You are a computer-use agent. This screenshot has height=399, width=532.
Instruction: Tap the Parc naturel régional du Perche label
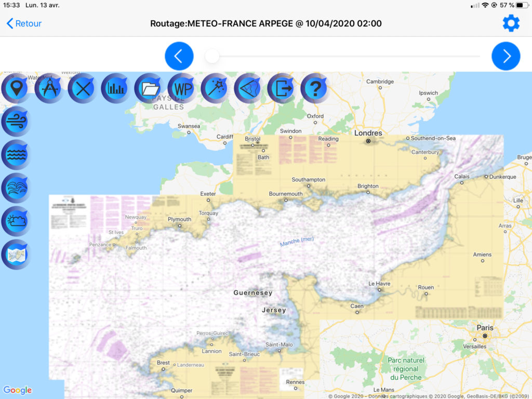pyautogui.click(x=406, y=369)
